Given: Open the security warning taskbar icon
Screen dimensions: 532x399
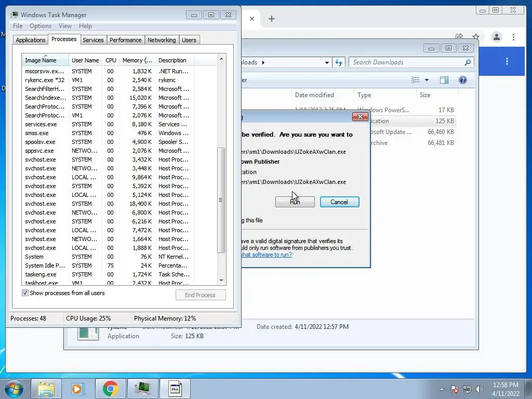Looking at the screenshot, I should (175, 389).
